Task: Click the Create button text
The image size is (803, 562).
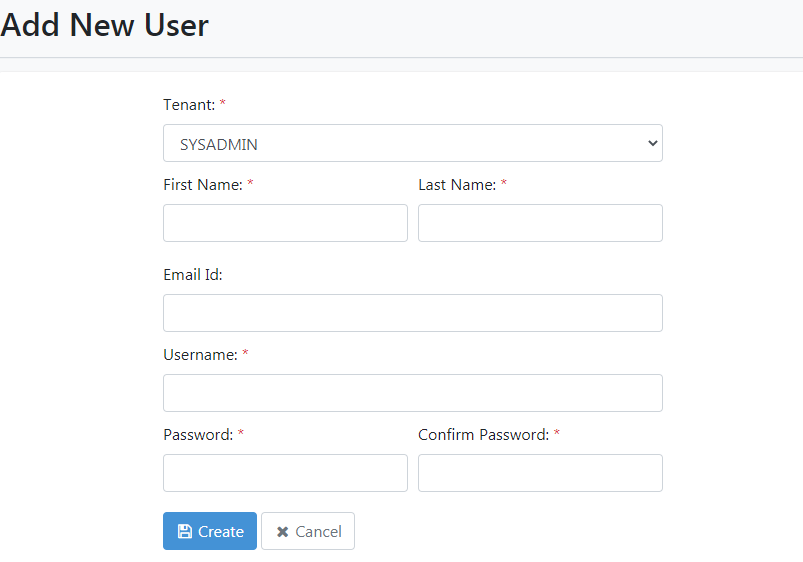Action: pyautogui.click(x=221, y=532)
